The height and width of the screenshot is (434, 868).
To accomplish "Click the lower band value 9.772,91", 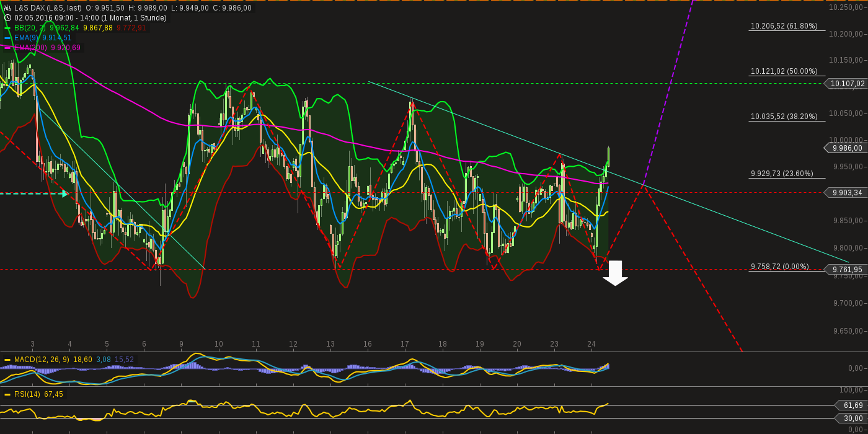I will (x=131, y=28).
